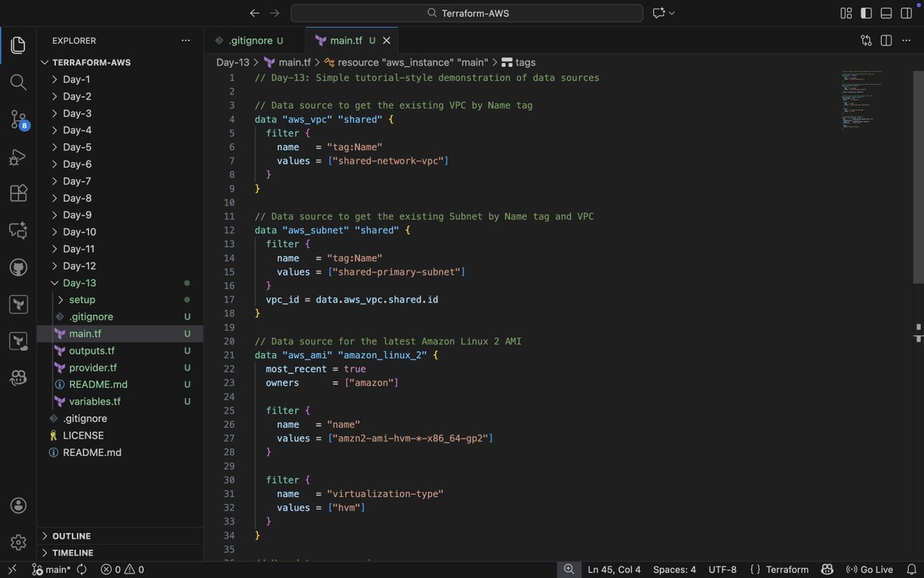This screenshot has width=924, height=578.
Task: Open the GitHub view in activity bar
Action: click(18, 267)
